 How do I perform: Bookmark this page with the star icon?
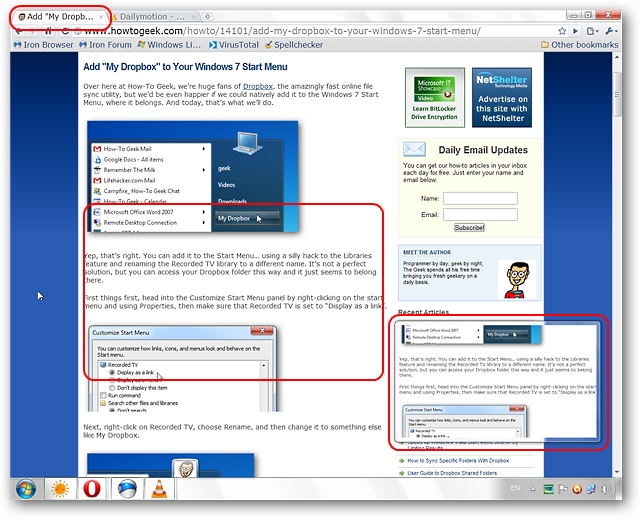(x=562, y=31)
